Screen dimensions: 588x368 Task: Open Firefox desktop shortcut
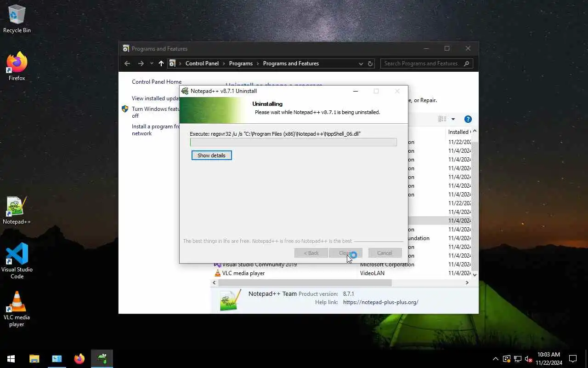(x=17, y=67)
